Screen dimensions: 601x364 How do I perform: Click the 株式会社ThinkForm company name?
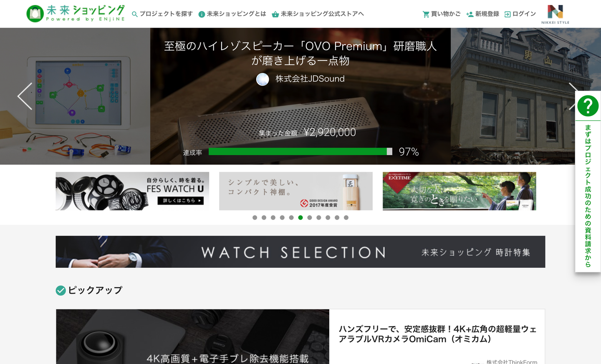(x=512, y=361)
